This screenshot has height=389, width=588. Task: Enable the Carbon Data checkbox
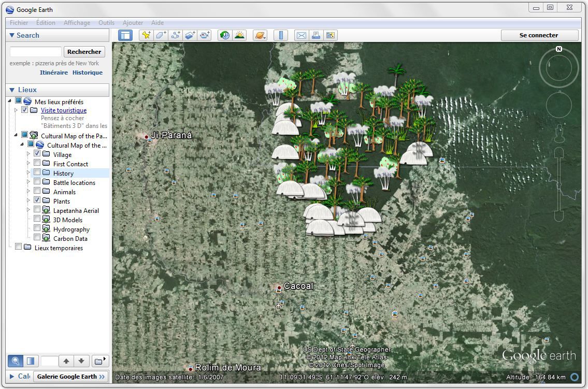click(37, 237)
